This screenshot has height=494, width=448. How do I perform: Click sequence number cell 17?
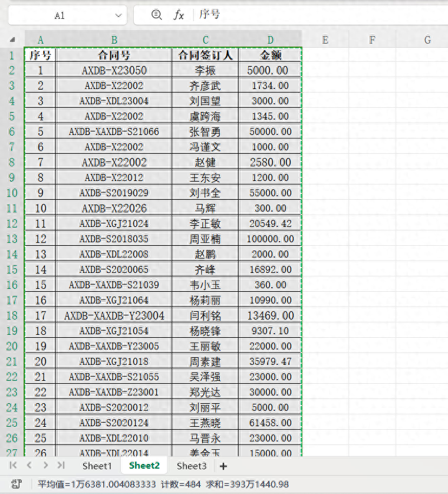click(x=40, y=315)
